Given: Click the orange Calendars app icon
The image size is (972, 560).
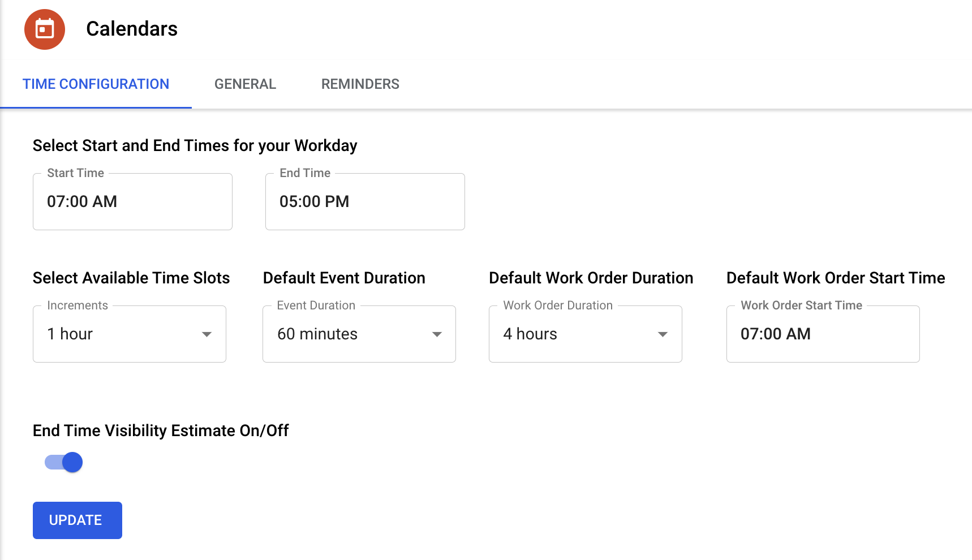Looking at the screenshot, I should click(45, 29).
